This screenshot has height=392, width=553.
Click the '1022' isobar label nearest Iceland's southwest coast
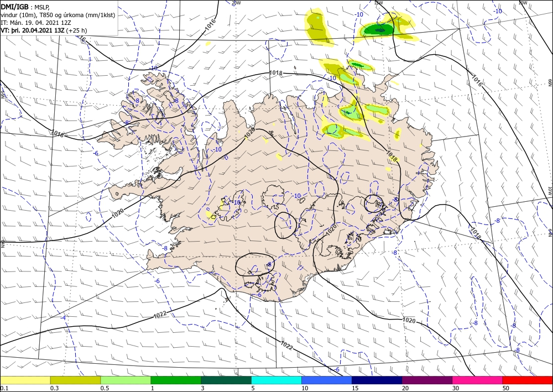(160, 315)
